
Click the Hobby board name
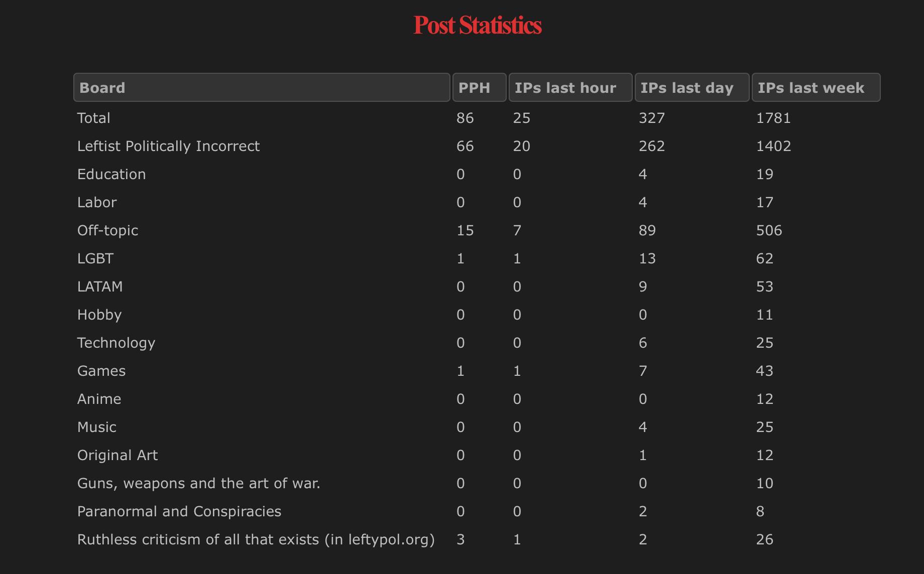99,315
